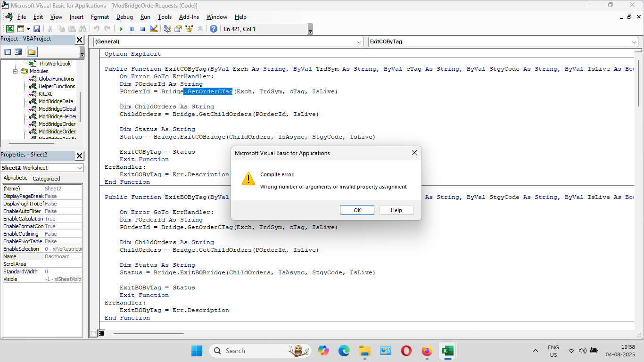This screenshot has height=362, width=644.
Task: Open the Add-Ins menu
Action: (x=189, y=17)
